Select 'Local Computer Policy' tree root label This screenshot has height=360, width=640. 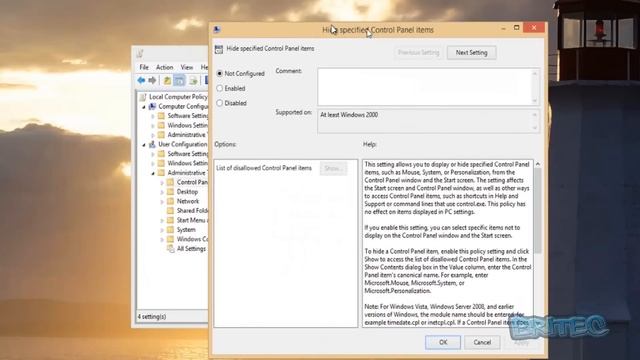178,97
